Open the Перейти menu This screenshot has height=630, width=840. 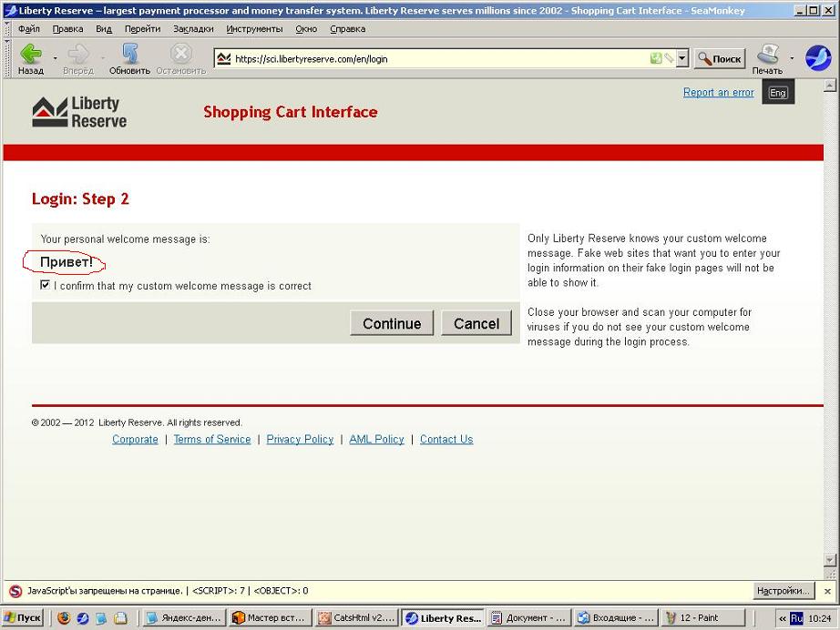coord(142,29)
